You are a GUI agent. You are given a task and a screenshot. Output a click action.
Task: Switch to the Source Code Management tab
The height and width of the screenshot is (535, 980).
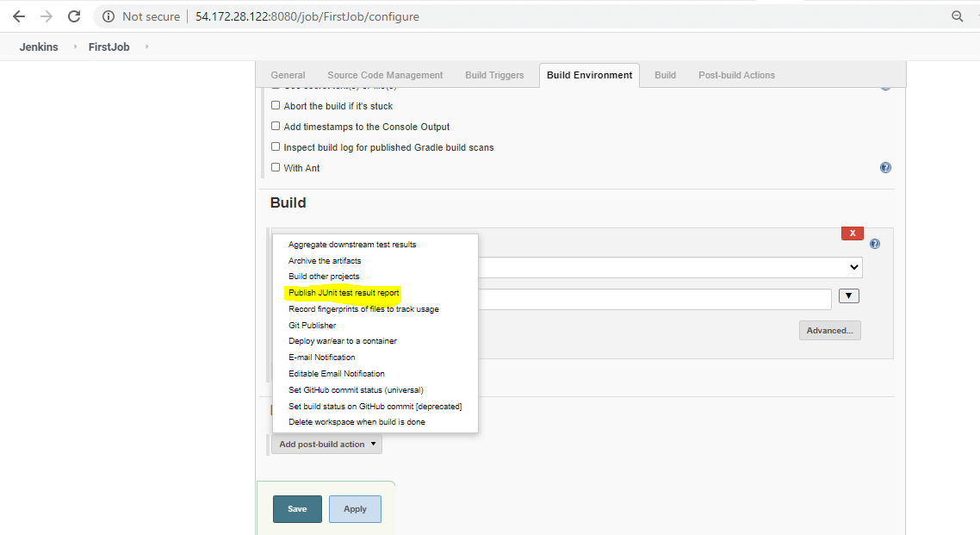pyautogui.click(x=384, y=75)
